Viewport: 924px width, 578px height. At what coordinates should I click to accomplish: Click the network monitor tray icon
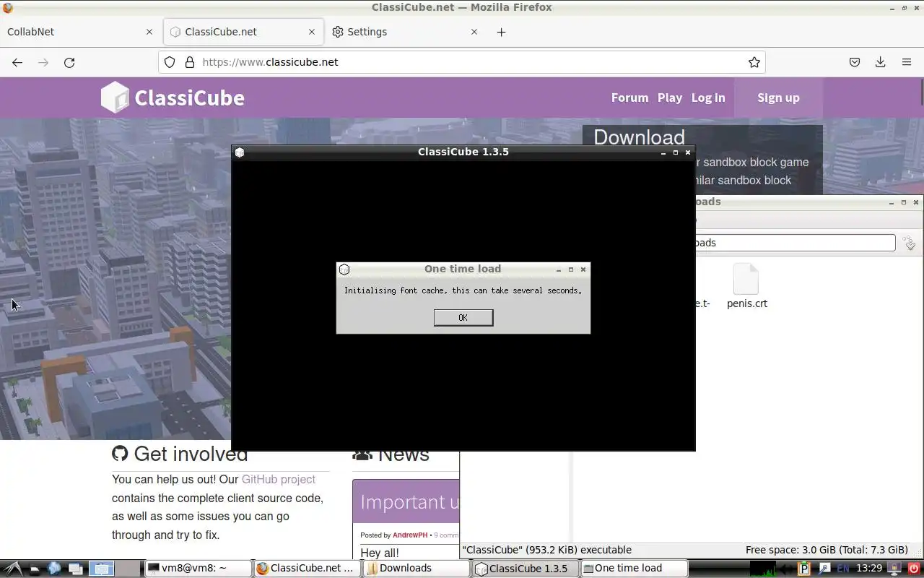click(x=894, y=569)
